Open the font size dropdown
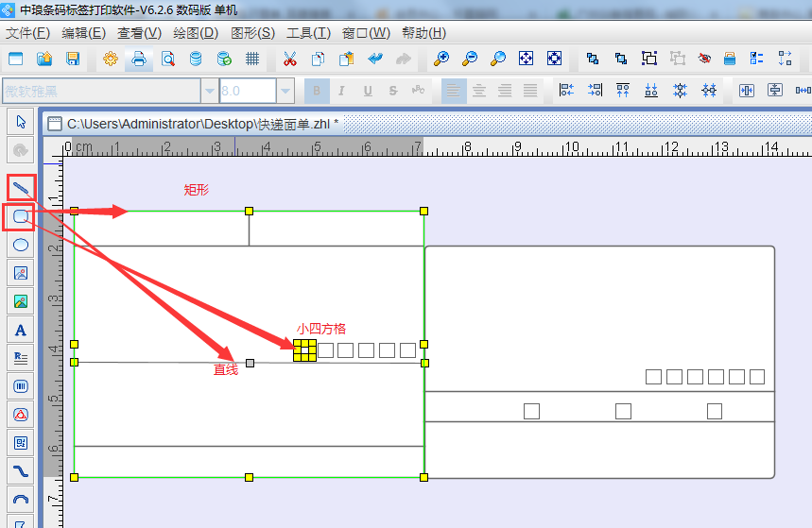This screenshot has width=812, height=528. (x=285, y=91)
